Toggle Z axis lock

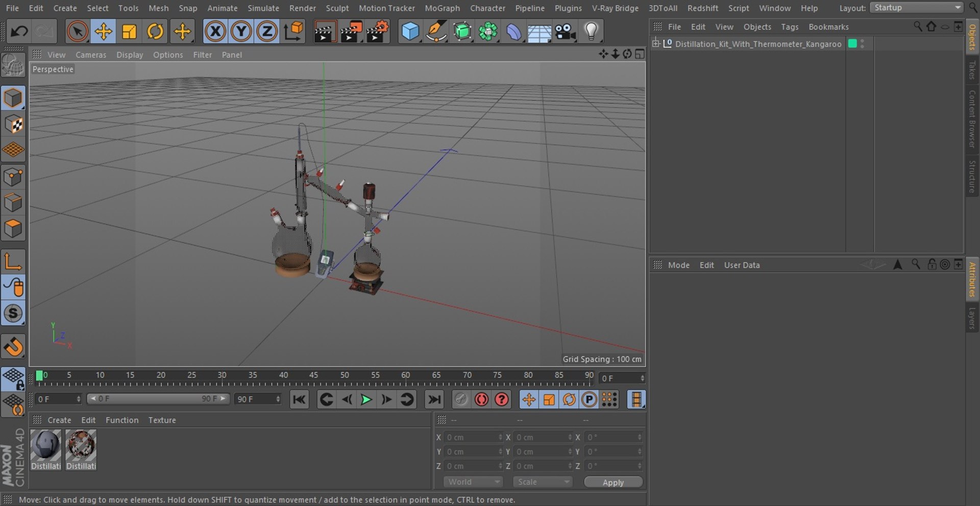pyautogui.click(x=266, y=32)
